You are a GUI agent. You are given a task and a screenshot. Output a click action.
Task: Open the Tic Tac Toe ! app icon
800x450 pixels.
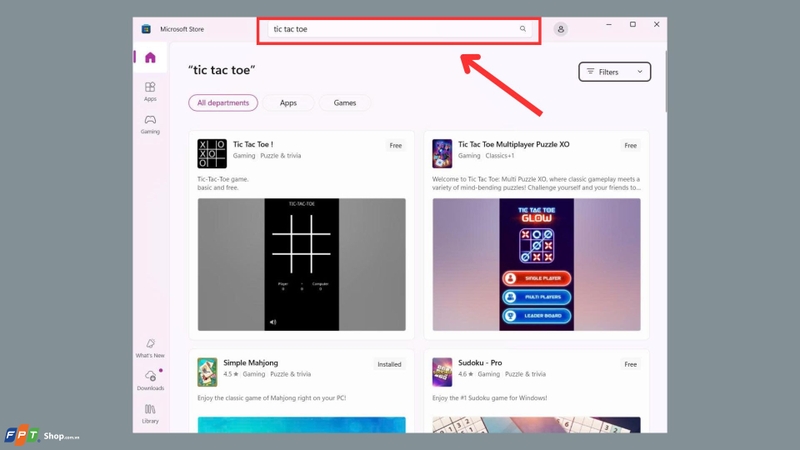[212, 154]
